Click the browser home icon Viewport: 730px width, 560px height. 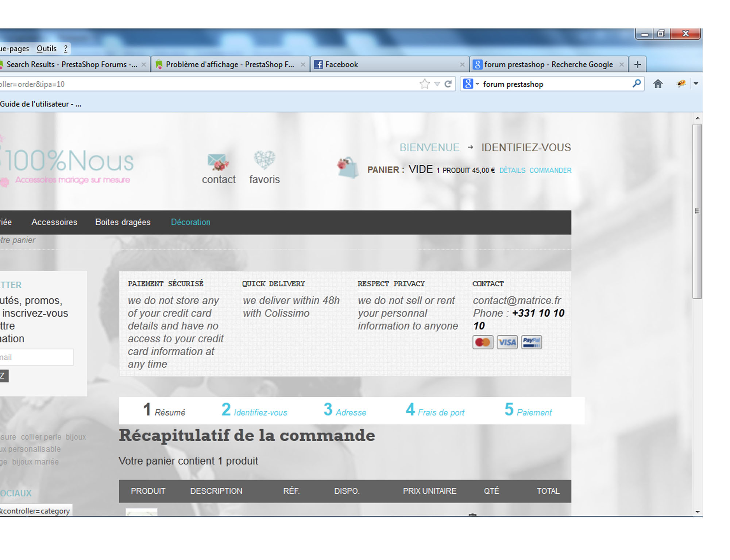(x=658, y=84)
